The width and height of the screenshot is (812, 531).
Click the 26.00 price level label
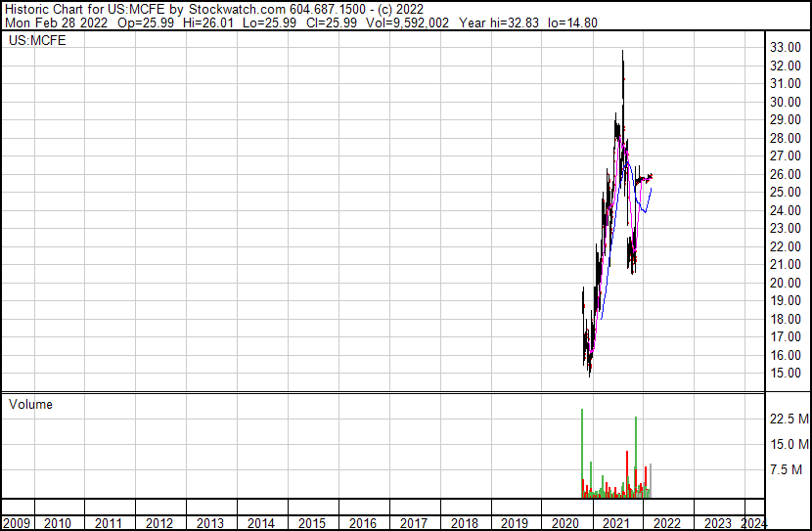pyautogui.click(x=786, y=174)
